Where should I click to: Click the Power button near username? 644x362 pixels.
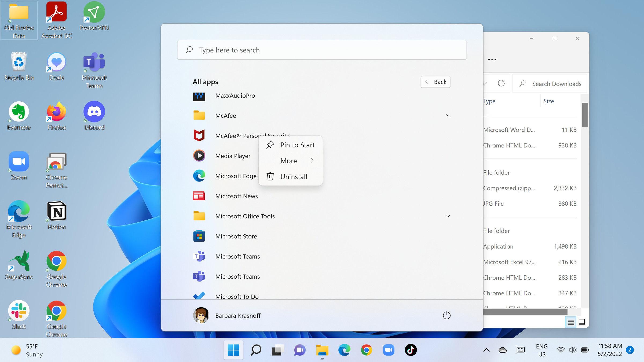point(447,315)
